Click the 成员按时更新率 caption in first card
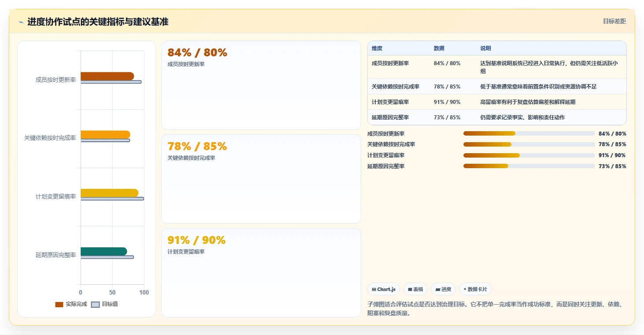The width and height of the screenshot is (644, 335). [186, 64]
